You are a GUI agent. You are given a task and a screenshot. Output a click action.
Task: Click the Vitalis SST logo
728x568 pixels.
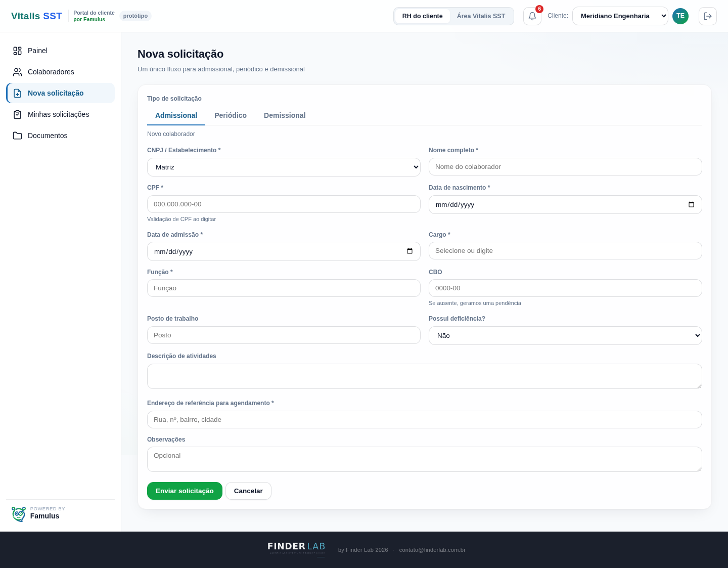(x=36, y=16)
